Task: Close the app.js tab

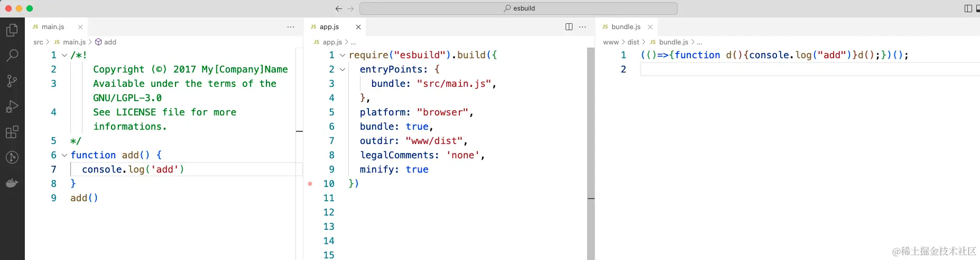Action: [358, 27]
